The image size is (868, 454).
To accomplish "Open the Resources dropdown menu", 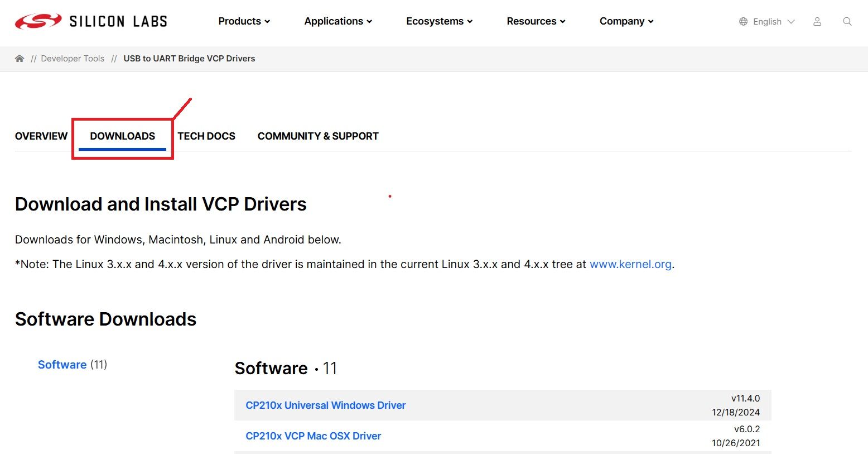I will 536,21.
